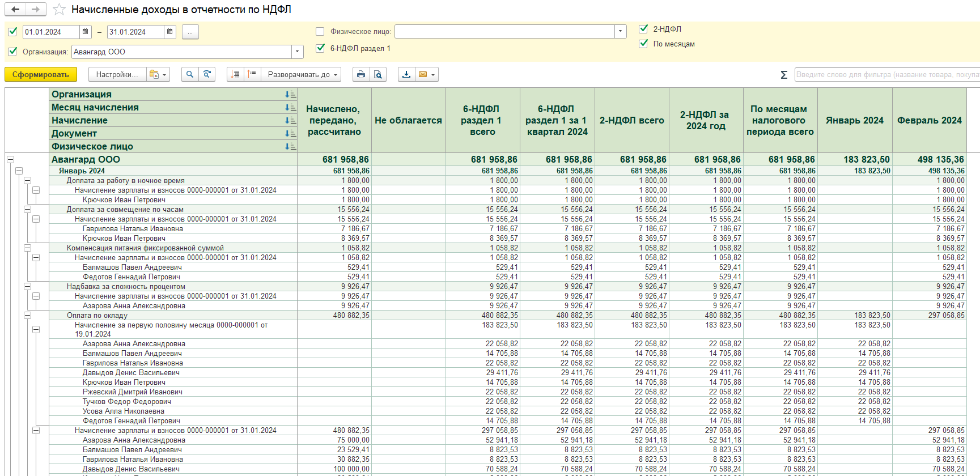This screenshot has height=476, width=980.
Task: Send report by email envelope icon
Action: (423, 74)
